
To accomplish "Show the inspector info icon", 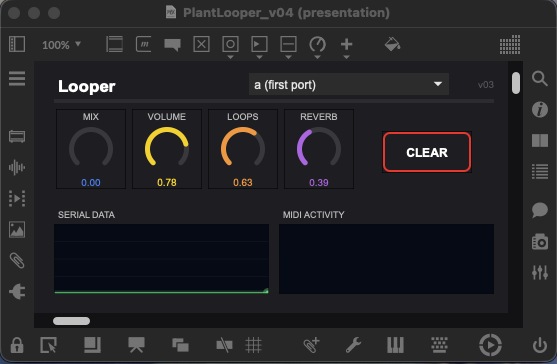I will pyautogui.click(x=540, y=109).
